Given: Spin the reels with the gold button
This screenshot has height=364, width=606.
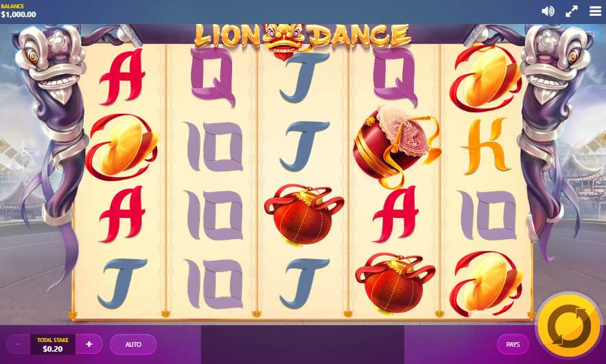Looking at the screenshot, I should [569, 326].
